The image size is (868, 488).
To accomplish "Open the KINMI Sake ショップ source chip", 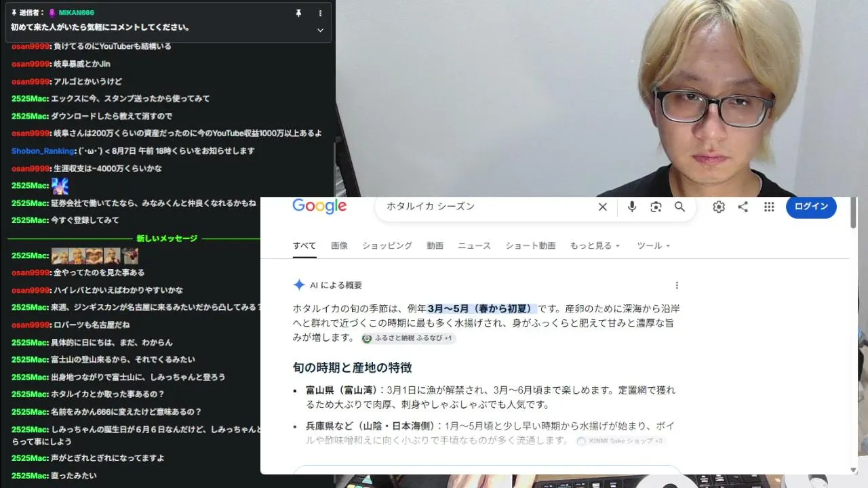I will point(620,441).
